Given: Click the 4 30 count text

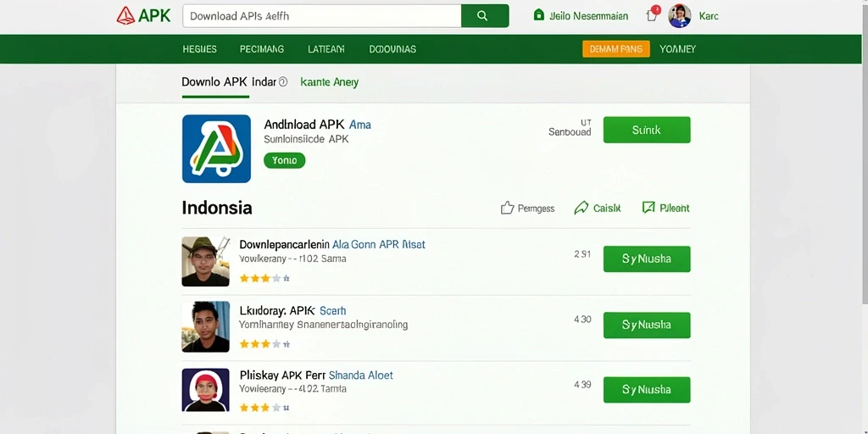Looking at the screenshot, I should [x=582, y=320].
